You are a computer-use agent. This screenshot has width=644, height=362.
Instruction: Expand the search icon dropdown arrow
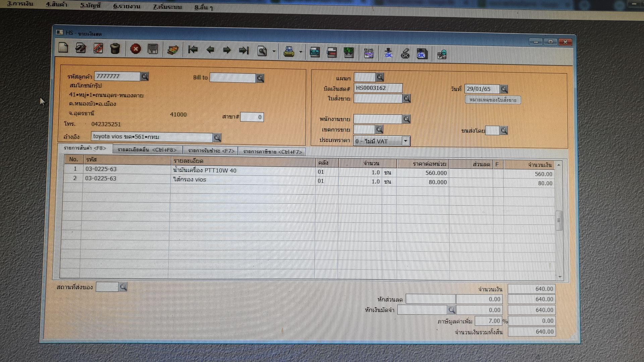(274, 52)
